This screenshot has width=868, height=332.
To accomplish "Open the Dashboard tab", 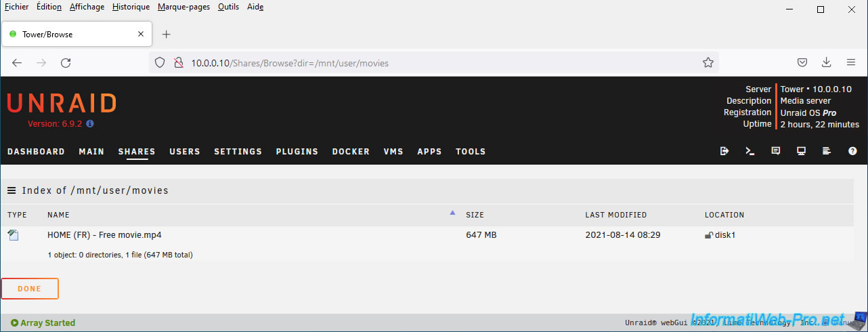I will tap(36, 151).
